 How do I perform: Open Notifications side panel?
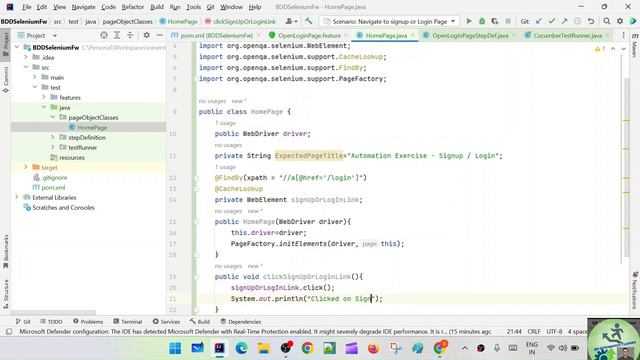[x=635, y=291]
